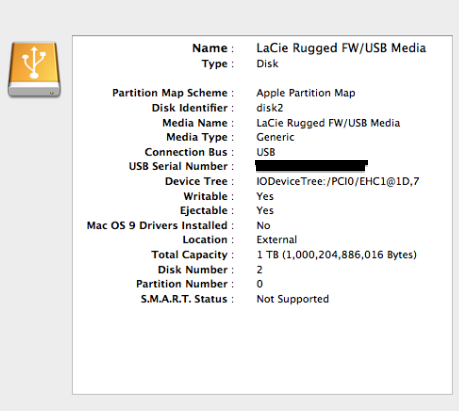The image size is (459, 411).
Task: Click the 'S.M.A.R.T. Status :' label
Action: tap(188, 299)
